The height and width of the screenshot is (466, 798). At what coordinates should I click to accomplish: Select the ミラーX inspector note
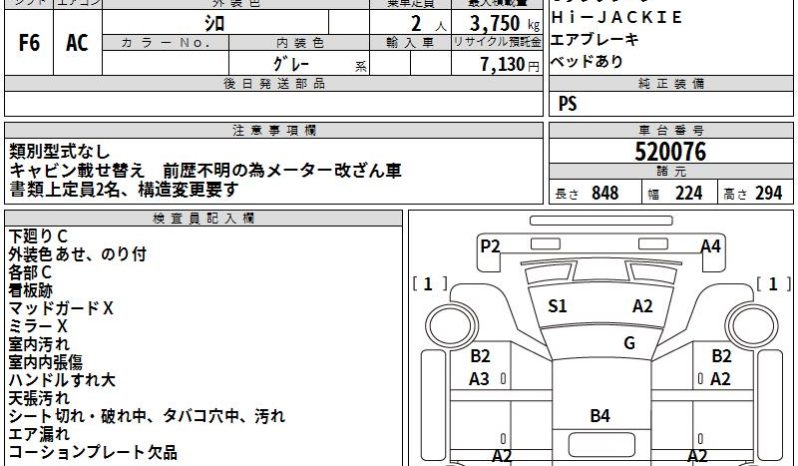[38, 326]
